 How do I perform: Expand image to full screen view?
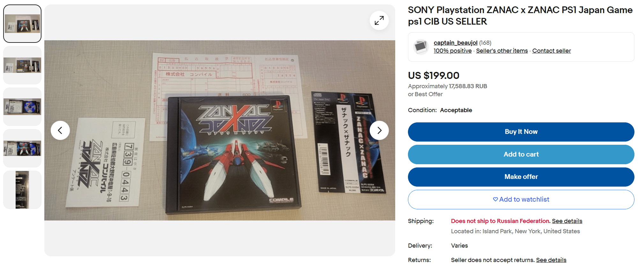379,21
